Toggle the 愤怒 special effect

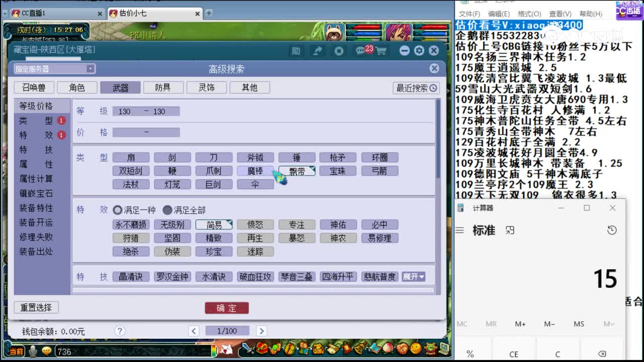coord(256,225)
